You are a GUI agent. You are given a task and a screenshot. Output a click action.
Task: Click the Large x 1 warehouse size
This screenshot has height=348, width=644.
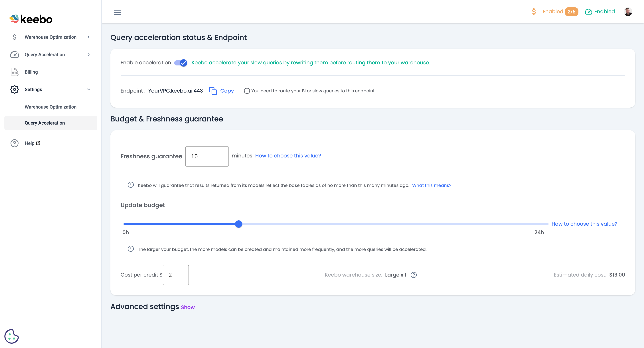(396, 275)
